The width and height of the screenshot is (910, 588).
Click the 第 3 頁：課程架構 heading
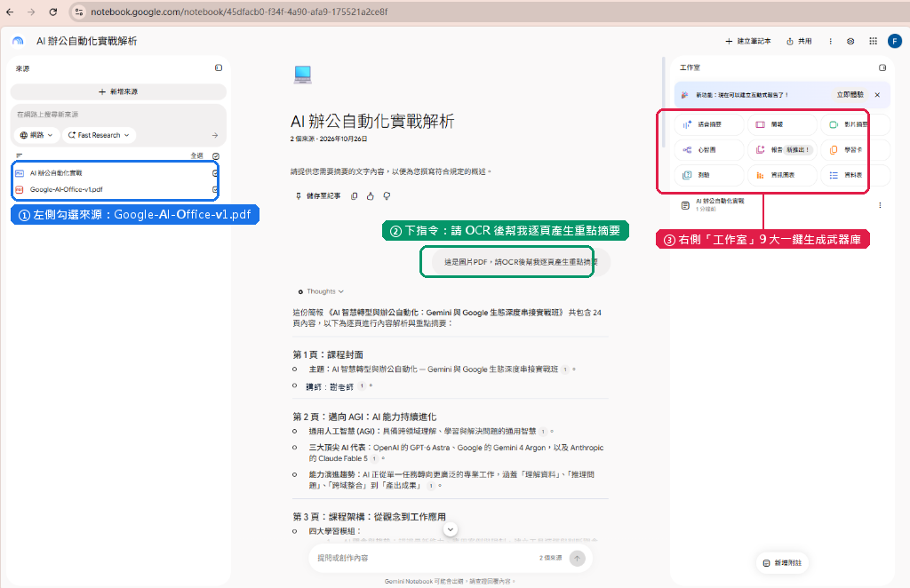coord(369,516)
